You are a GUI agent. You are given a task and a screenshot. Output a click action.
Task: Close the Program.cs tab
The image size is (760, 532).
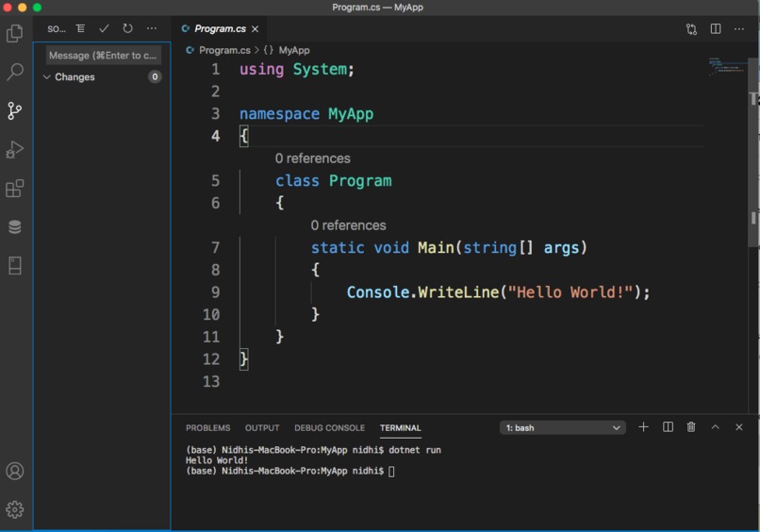tap(255, 29)
